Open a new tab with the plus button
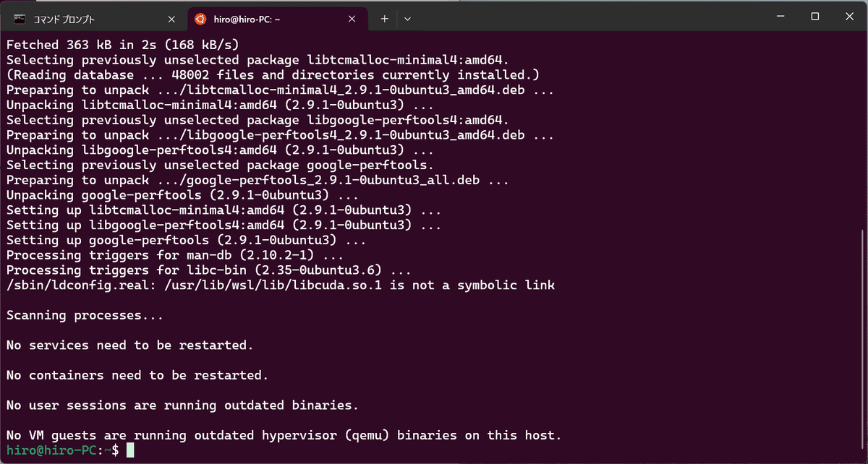 (x=384, y=18)
